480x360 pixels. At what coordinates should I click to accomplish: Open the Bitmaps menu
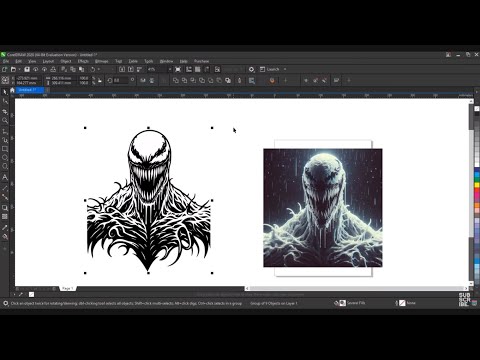[x=101, y=61]
